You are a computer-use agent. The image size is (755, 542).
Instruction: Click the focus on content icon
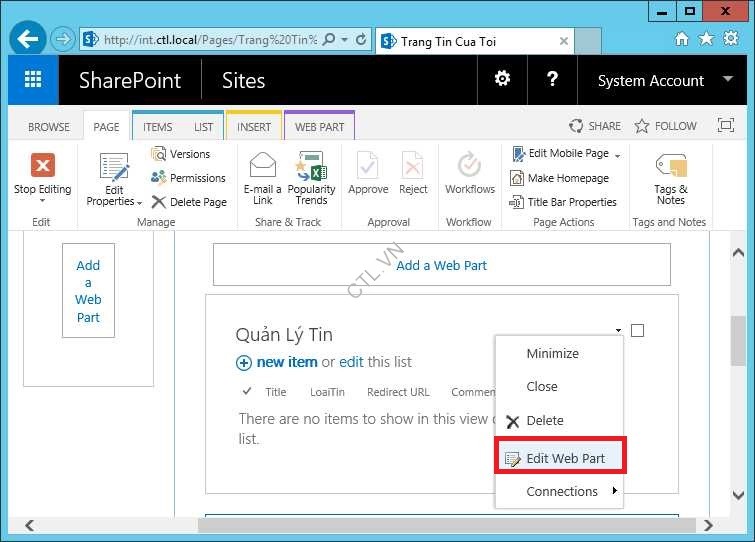pyautogui.click(x=726, y=126)
